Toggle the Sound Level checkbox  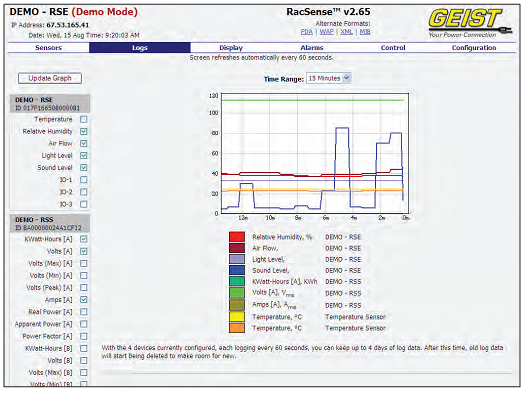pyautogui.click(x=84, y=167)
